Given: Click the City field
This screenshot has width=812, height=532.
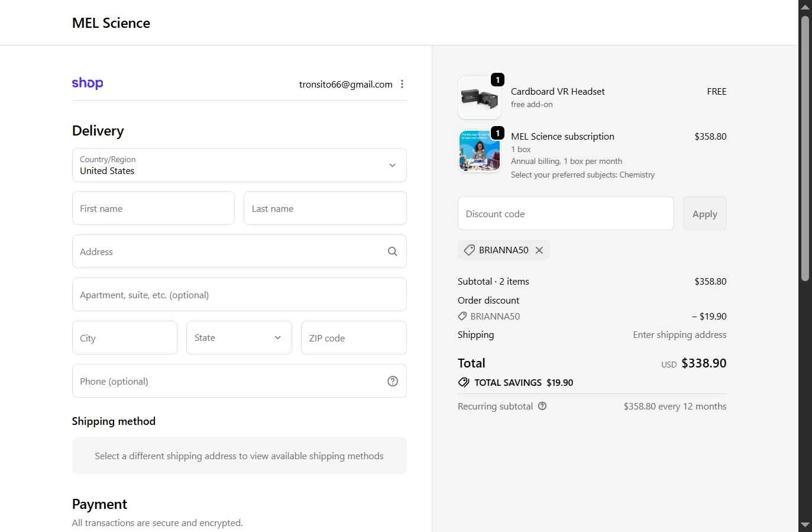Looking at the screenshot, I should click(125, 337).
